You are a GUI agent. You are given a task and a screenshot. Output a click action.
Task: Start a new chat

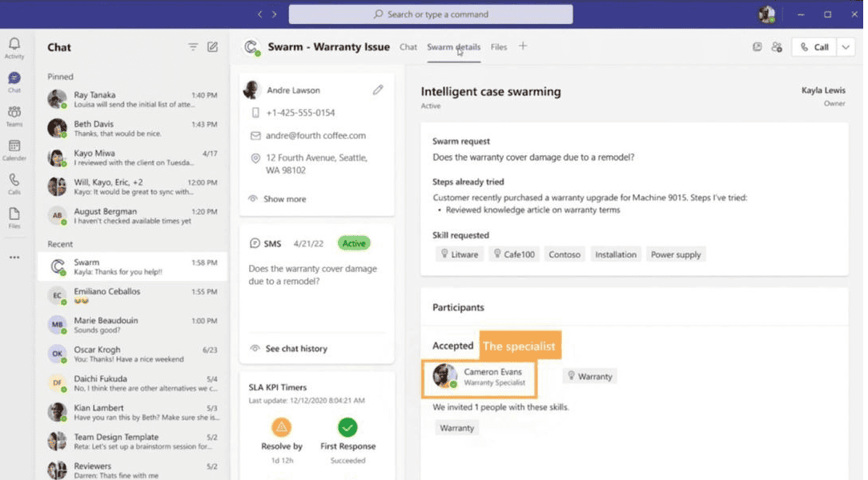point(212,47)
